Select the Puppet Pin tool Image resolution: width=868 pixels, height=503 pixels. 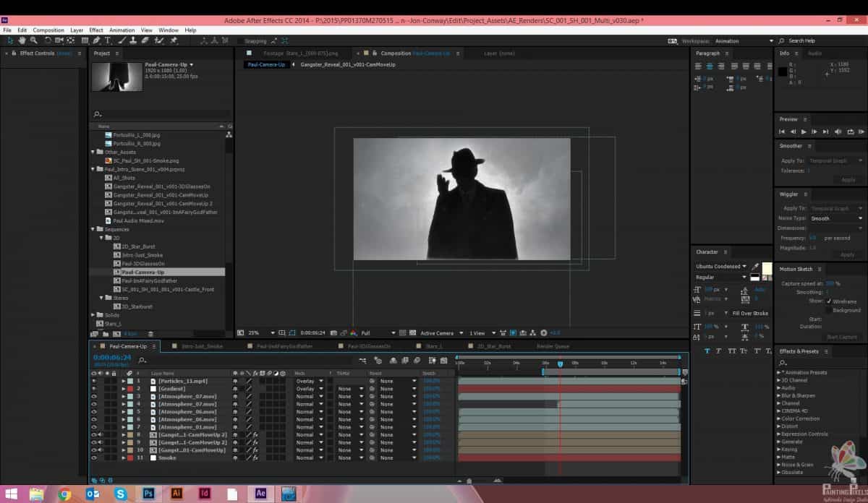point(174,41)
